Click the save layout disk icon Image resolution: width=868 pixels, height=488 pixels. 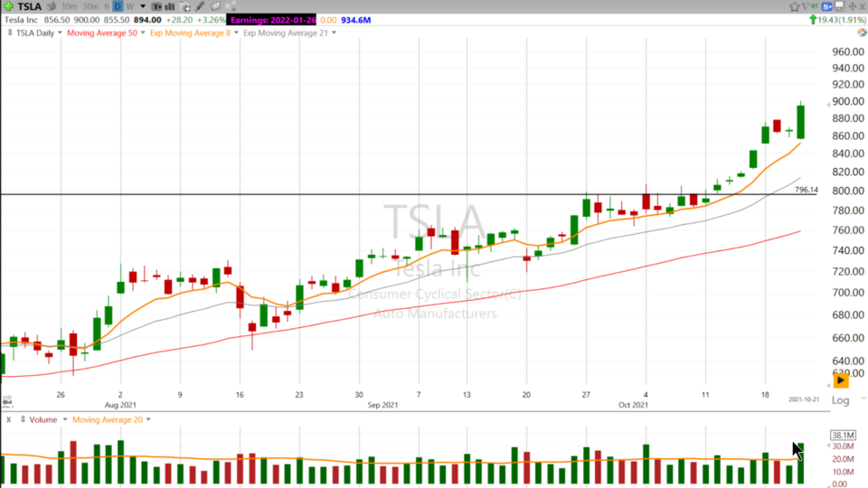tap(840, 6)
